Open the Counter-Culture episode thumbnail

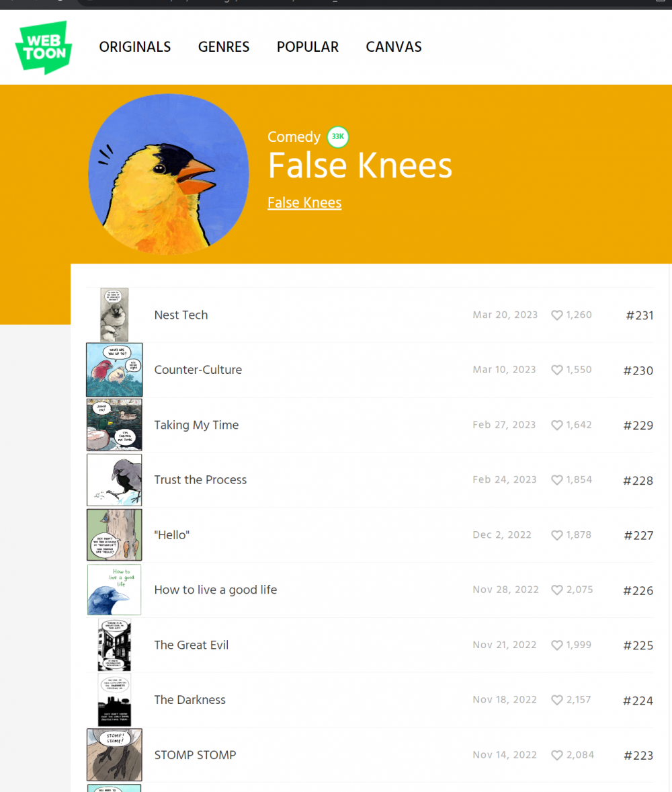click(114, 370)
